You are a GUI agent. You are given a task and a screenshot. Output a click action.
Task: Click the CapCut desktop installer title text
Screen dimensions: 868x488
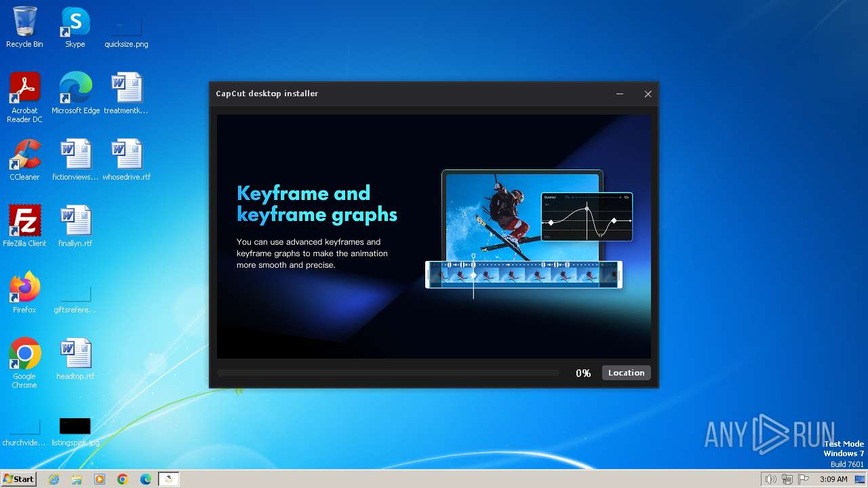pos(267,94)
